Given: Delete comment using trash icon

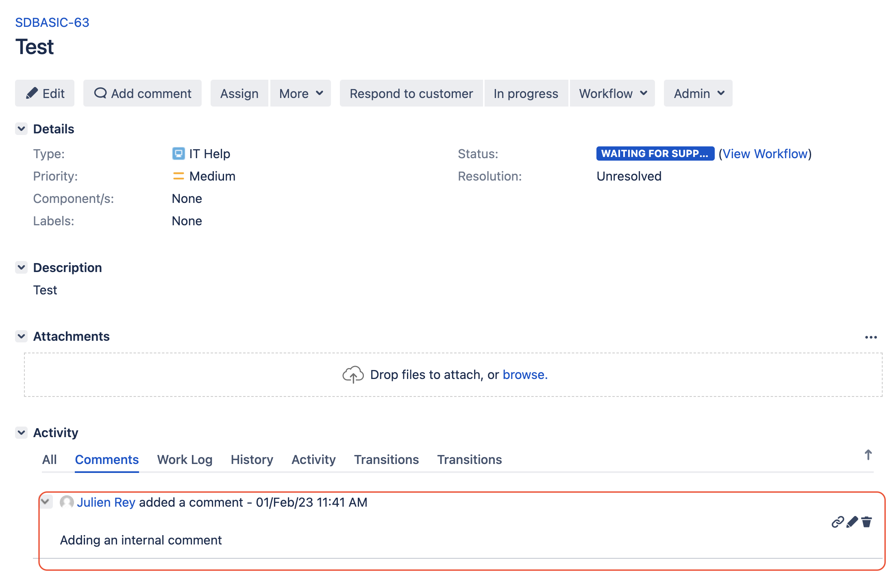Looking at the screenshot, I should [866, 522].
